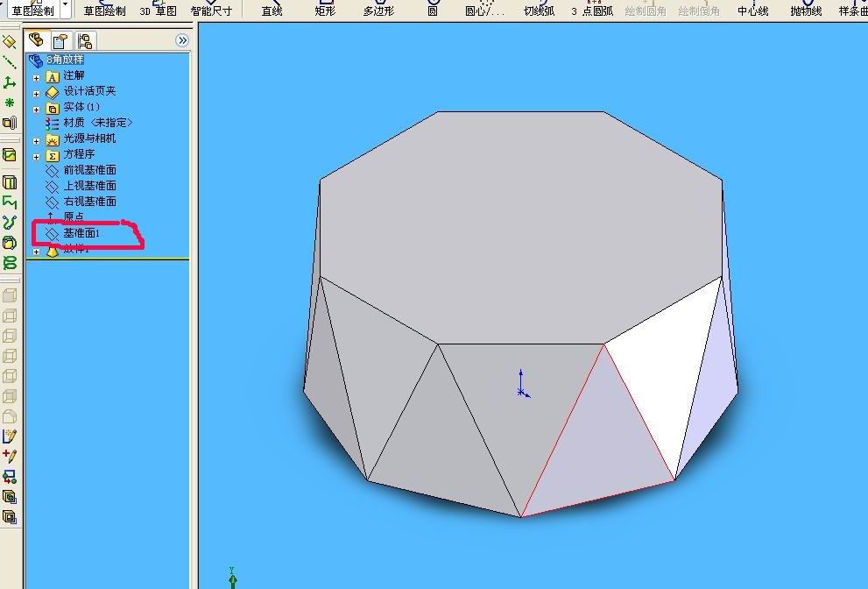The image size is (868, 589).
Task: Select 基准面1 in the feature tree
Action: (81, 233)
